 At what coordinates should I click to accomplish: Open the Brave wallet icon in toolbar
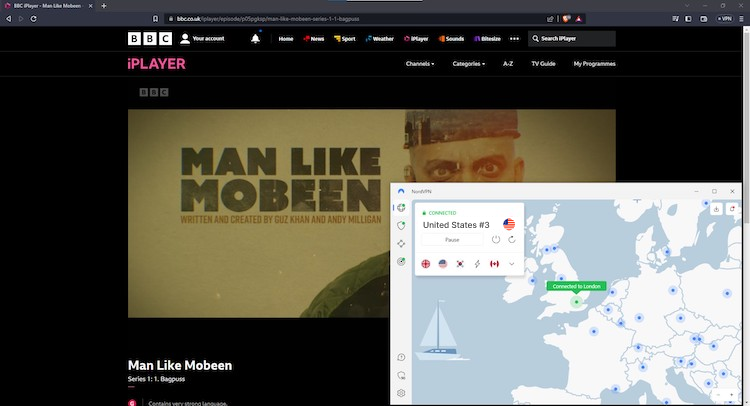coord(704,19)
